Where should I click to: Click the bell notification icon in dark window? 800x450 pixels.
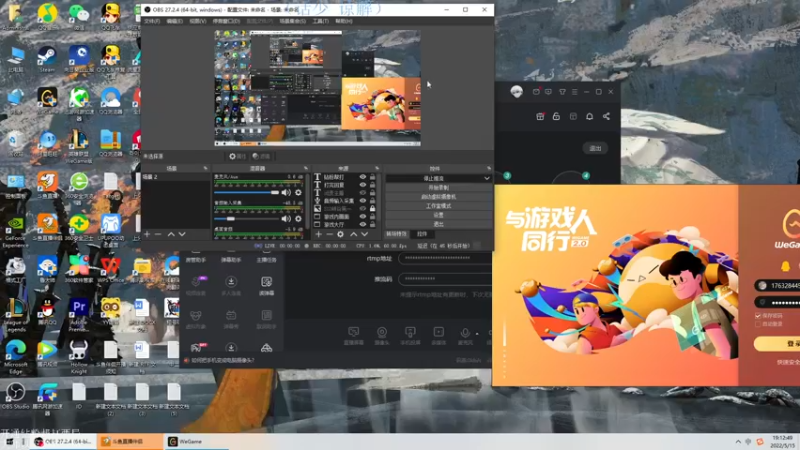589,116
